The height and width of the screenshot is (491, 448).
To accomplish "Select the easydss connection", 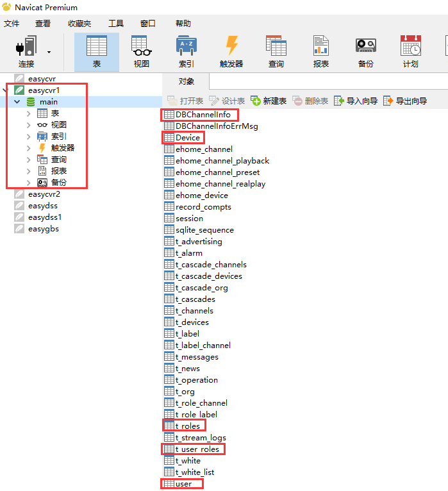I will click(x=43, y=206).
